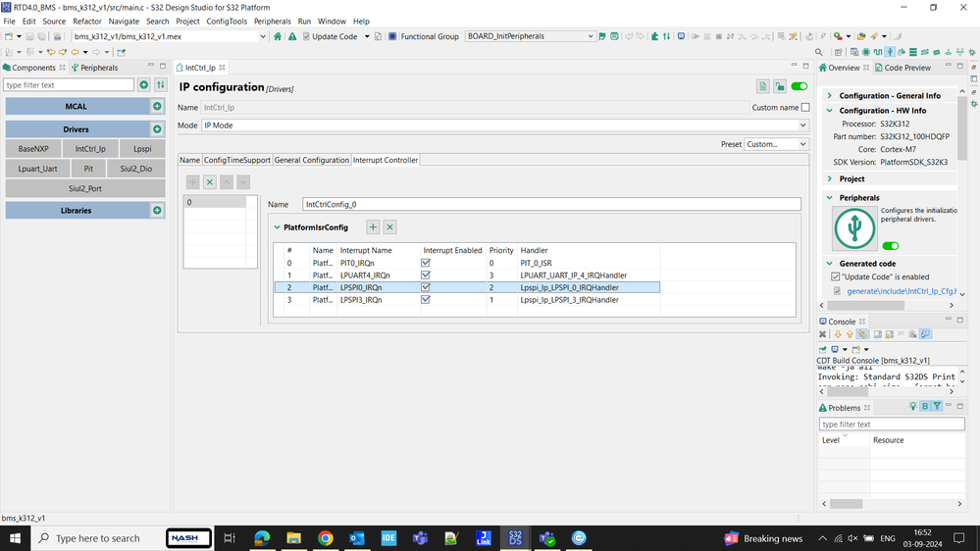
Task: Open Microsoft Edge from the taskbar
Action: (x=262, y=538)
